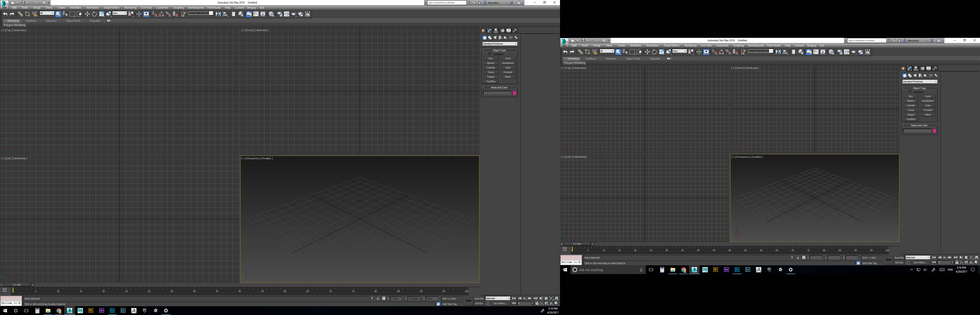Image resolution: width=980 pixels, height=315 pixels.
Task: Toggle Auto Key animation mode
Action: pyautogui.click(x=479, y=299)
